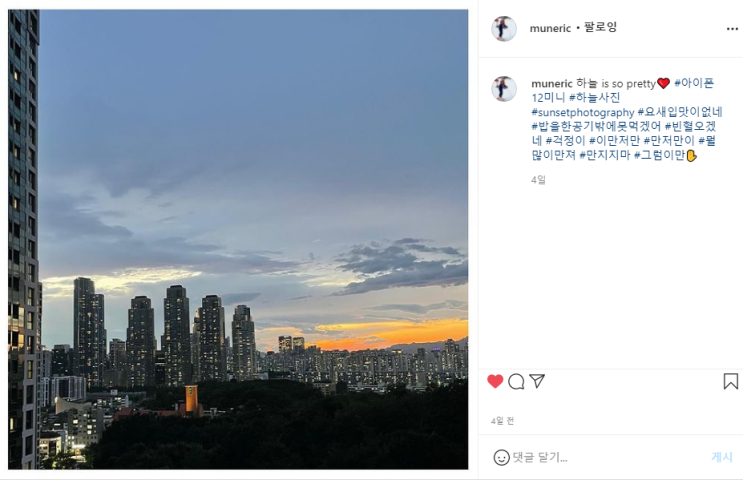Open the #요새입맛이없네 hashtag
Screen dimensions: 743x480
[680, 112]
